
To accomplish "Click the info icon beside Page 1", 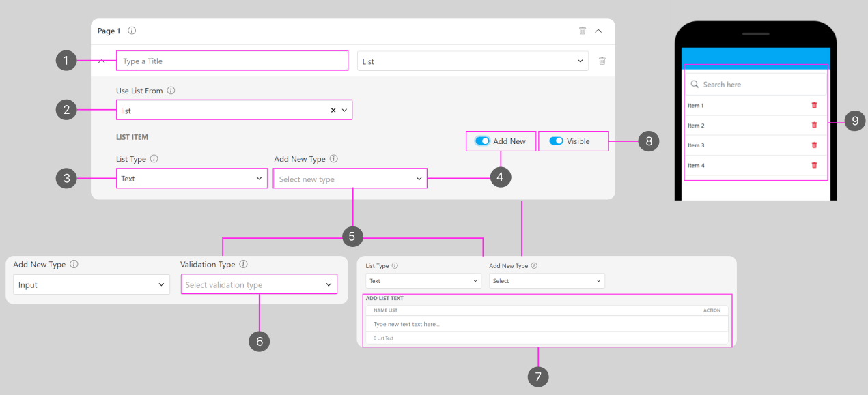I will coord(132,31).
